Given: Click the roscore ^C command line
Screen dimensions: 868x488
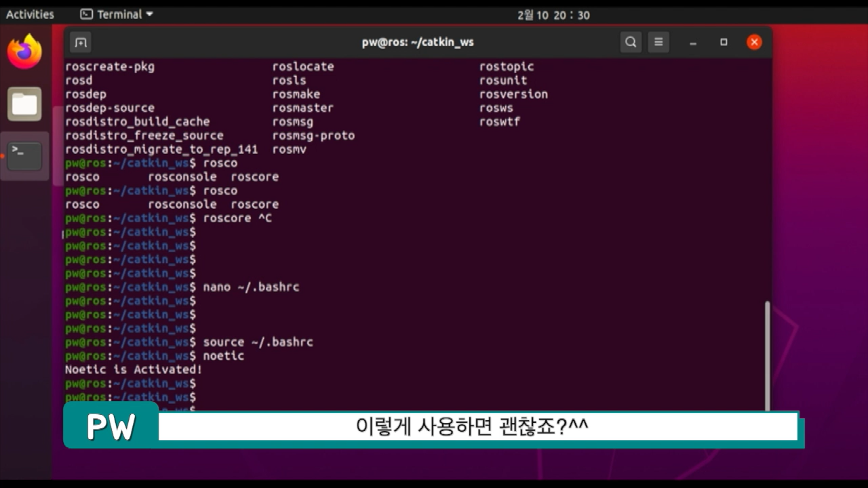Looking at the screenshot, I should (x=237, y=218).
